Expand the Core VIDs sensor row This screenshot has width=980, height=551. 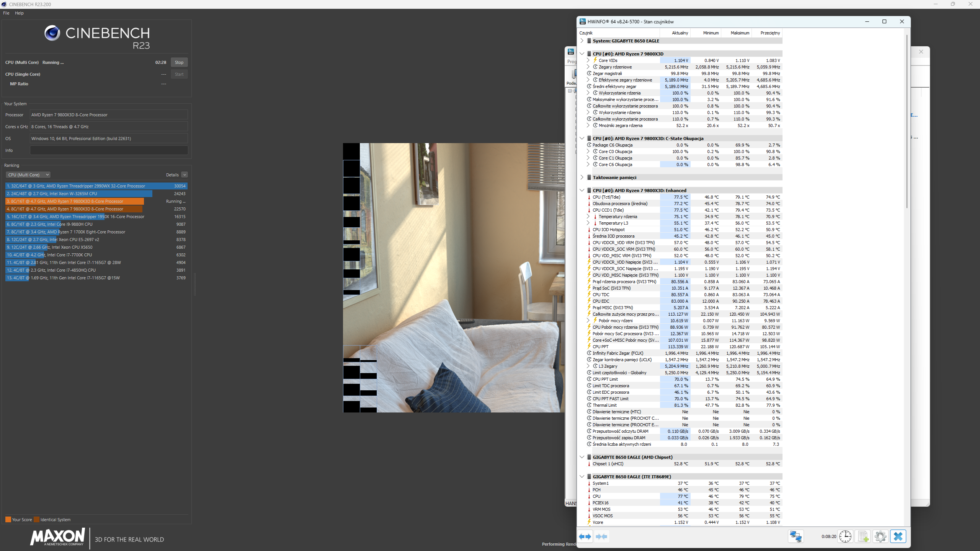click(x=588, y=60)
